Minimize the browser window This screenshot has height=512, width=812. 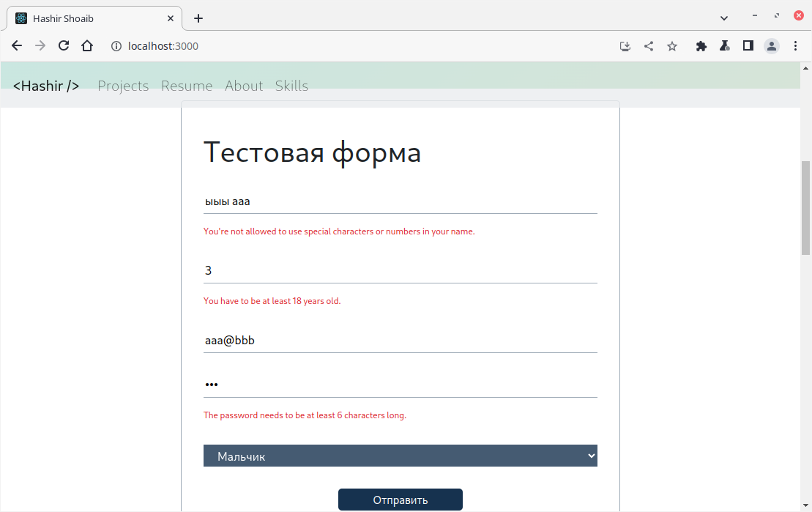[754, 15]
